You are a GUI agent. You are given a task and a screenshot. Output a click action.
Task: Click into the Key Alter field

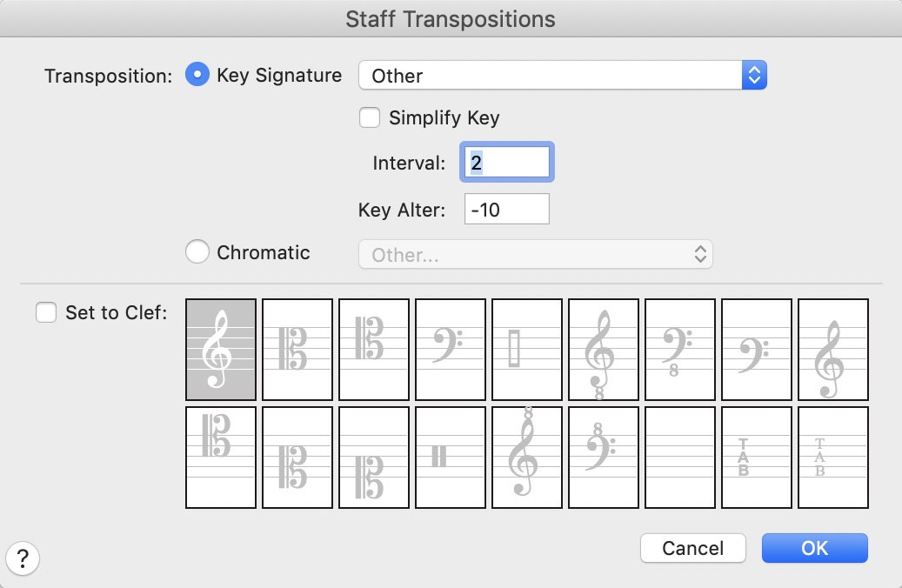(x=506, y=210)
